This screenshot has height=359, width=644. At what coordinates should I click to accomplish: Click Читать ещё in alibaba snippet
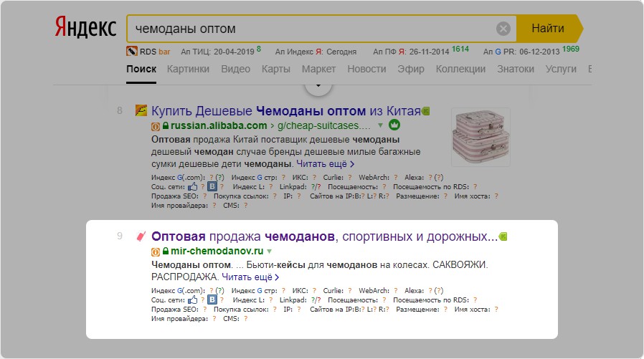(326, 163)
